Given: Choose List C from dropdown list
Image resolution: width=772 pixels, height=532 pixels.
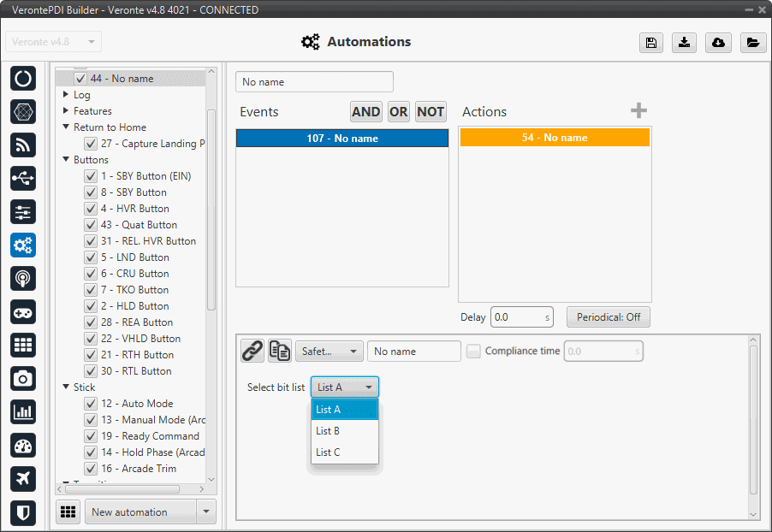Looking at the screenshot, I should [x=328, y=452].
